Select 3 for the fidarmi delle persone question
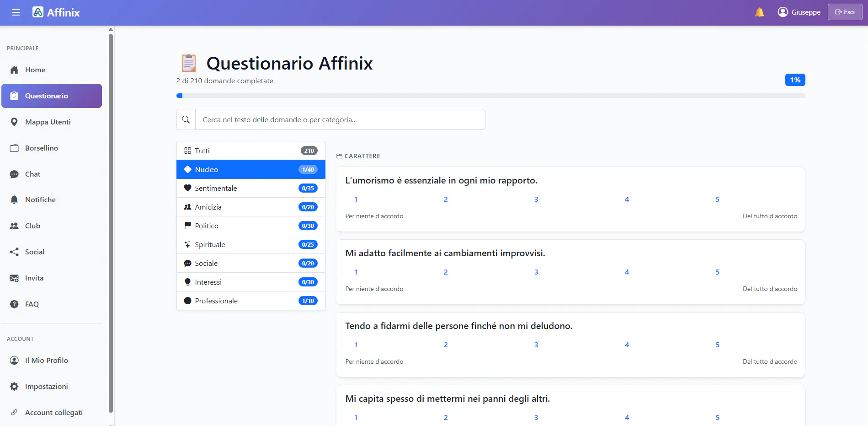This screenshot has width=868, height=426. (536, 345)
